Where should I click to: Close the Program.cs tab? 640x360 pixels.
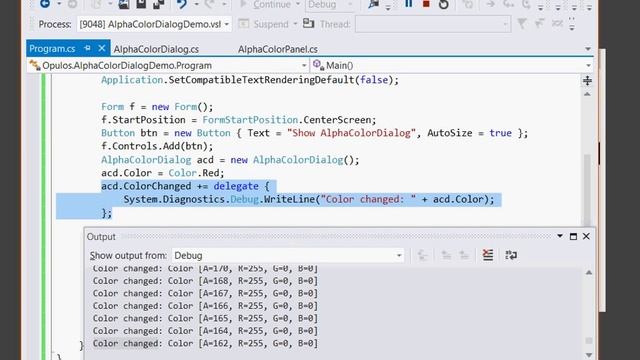(x=102, y=49)
